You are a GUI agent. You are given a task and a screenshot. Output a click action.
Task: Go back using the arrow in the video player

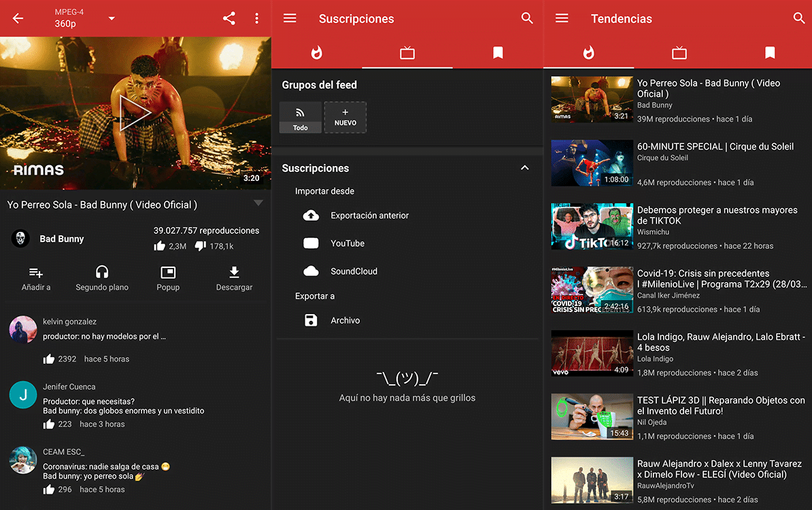pos(18,18)
